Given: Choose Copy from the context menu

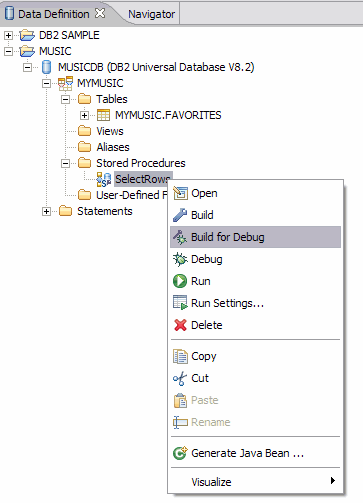Looking at the screenshot, I should (x=255, y=356).
